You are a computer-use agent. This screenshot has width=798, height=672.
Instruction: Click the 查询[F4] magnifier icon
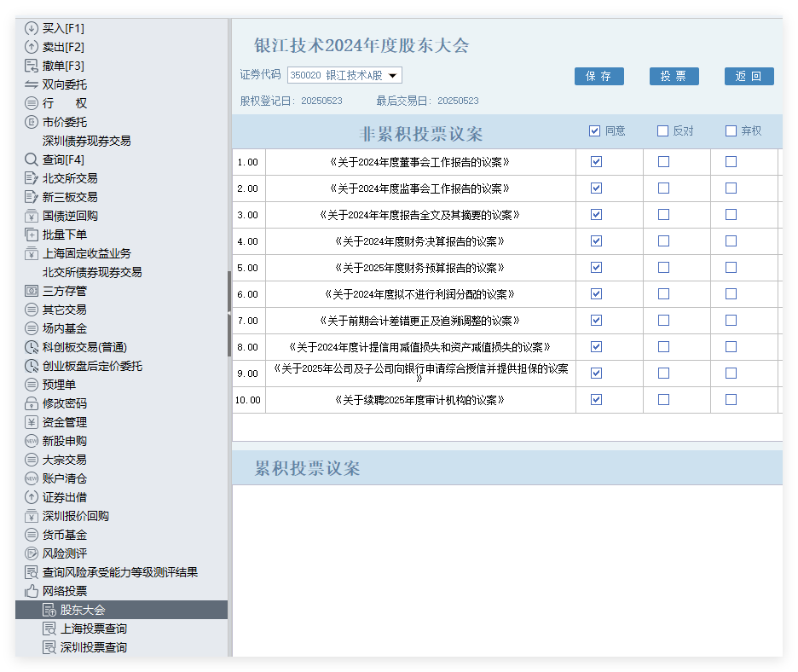point(32,159)
